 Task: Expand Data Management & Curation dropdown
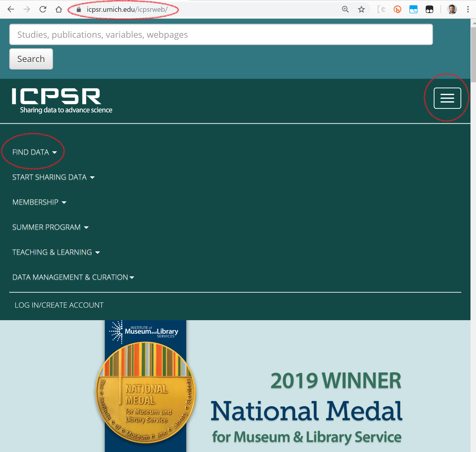coord(73,277)
